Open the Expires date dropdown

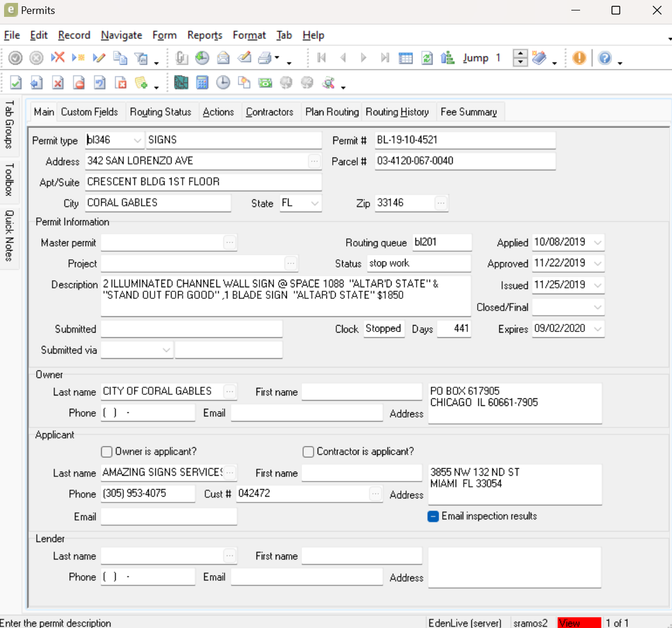pos(598,329)
